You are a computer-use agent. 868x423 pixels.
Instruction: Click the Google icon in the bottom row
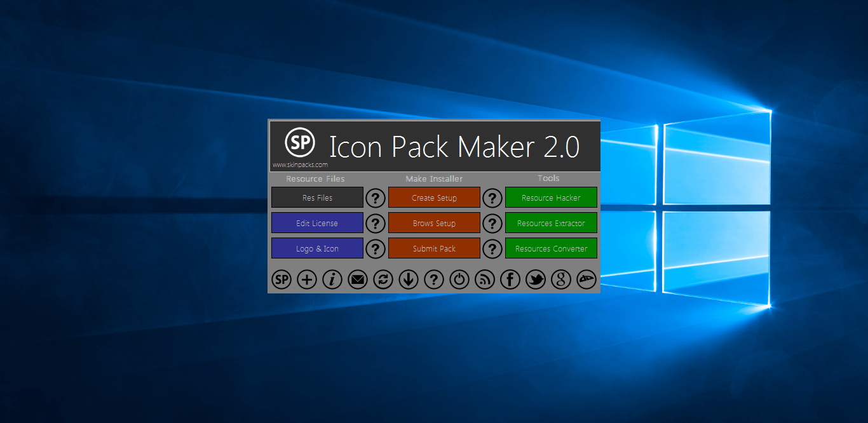pos(561,279)
